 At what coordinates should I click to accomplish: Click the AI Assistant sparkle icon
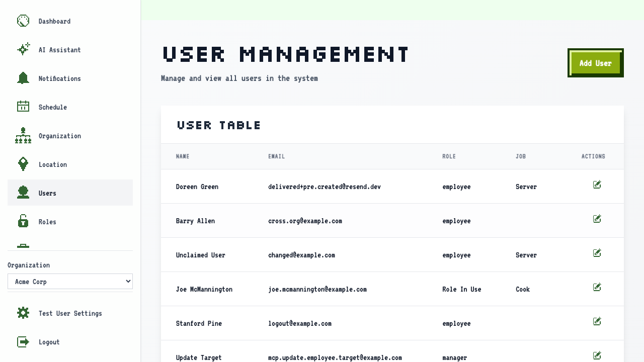(23, 49)
